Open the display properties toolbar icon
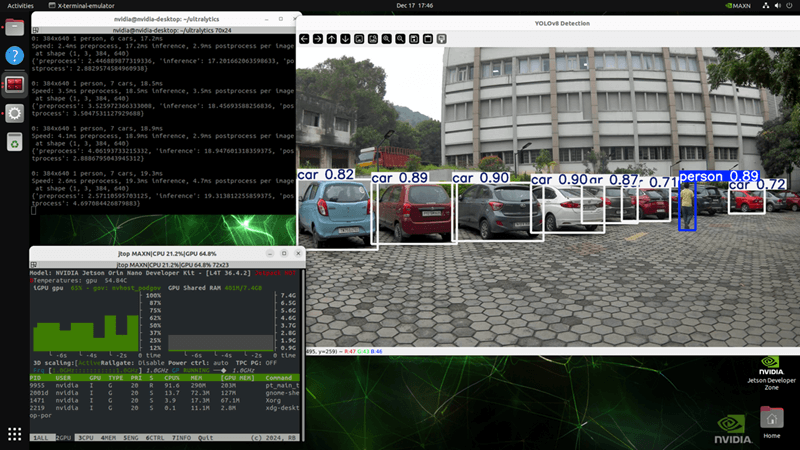800x450 pixels. coord(441,39)
